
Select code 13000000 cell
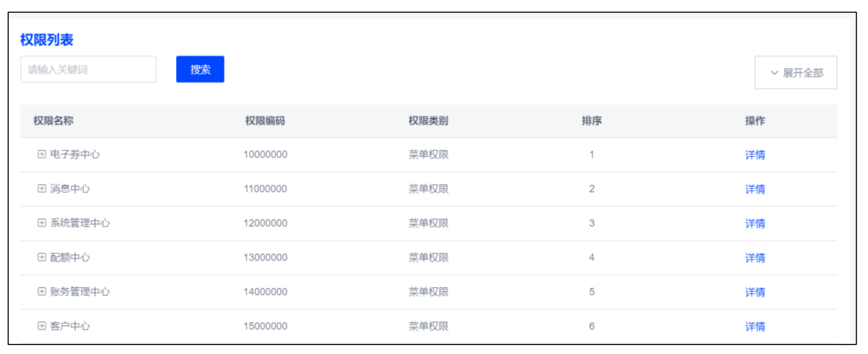click(265, 257)
